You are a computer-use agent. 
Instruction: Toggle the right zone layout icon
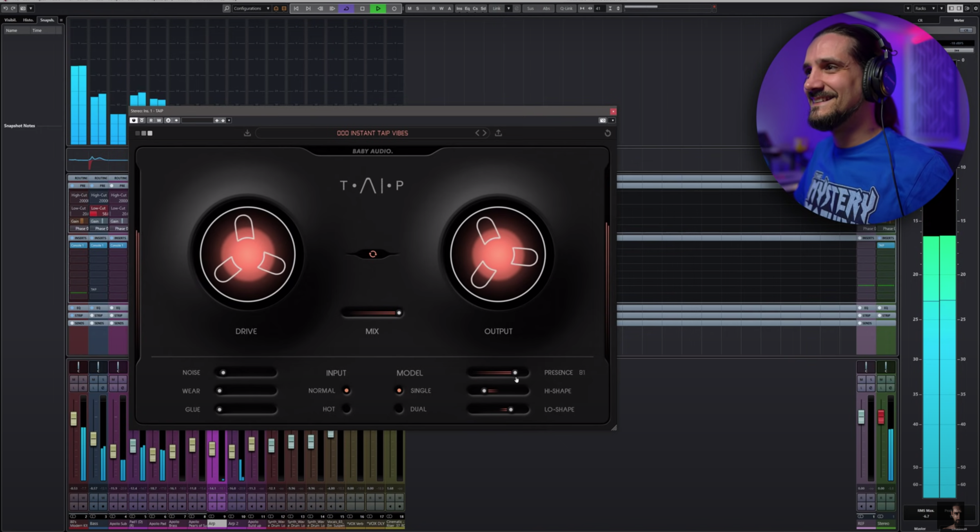coord(959,8)
